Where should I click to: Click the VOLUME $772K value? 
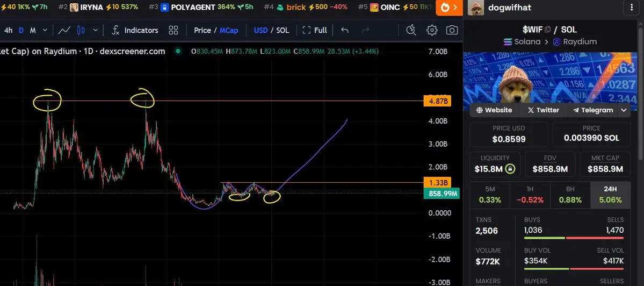(488, 261)
